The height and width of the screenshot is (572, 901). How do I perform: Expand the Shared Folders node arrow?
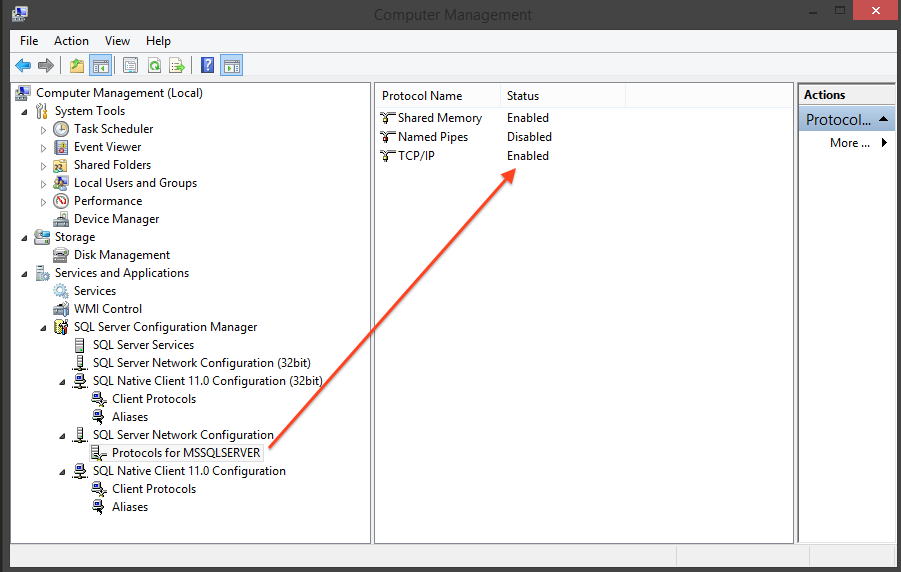[43, 167]
